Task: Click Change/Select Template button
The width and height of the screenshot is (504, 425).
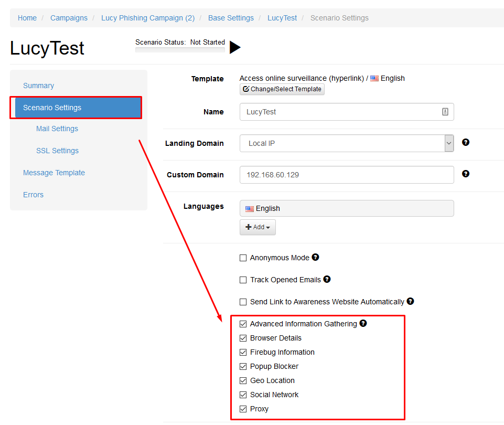Action: [x=282, y=89]
